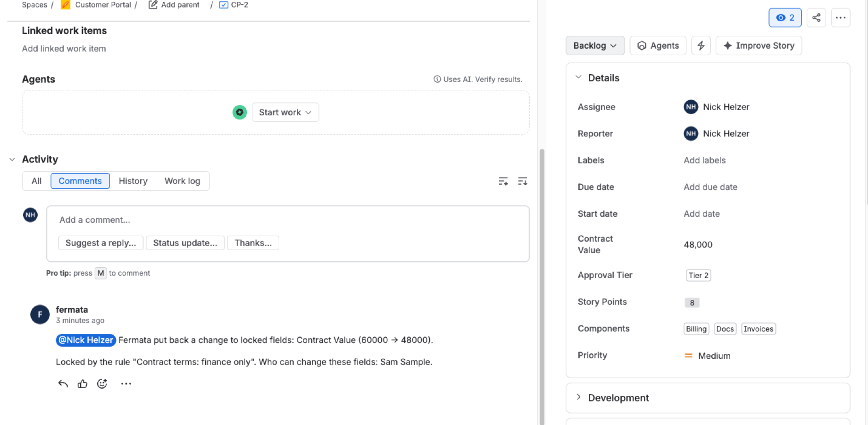This screenshot has width=868, height=425.
Task: Open the Work log tab
Action: (182, 181)
